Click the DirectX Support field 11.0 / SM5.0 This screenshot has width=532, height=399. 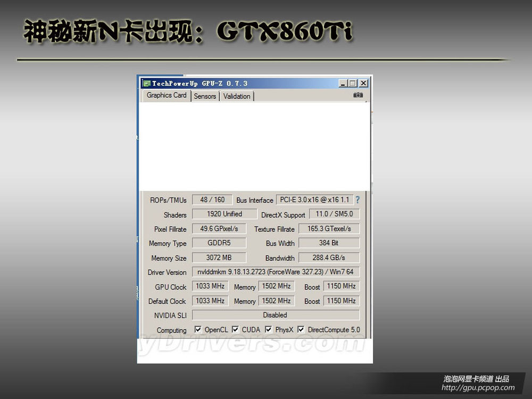(334, 214)
